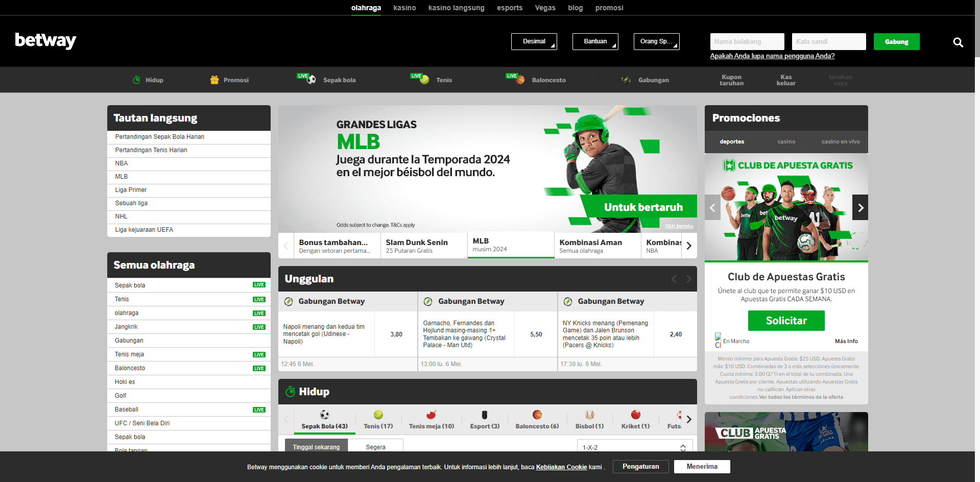Open promosi top menu
Screen dimensions: 980x482
click(x=609, y=8)
